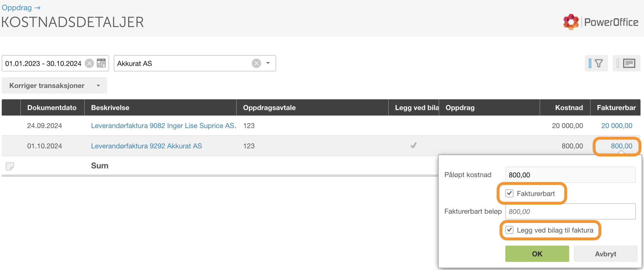Open the column layout view icon
The height and width of the screenshot is (270, 644).
[x=626, y=63]
